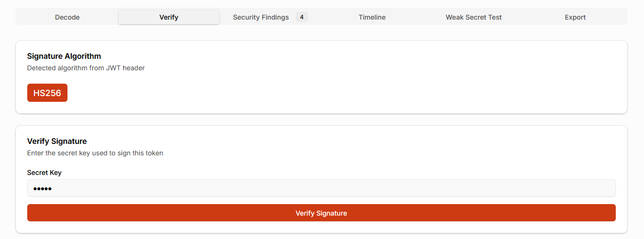
Task: Click the findings count badge showing 4
Action: (301, 17)
